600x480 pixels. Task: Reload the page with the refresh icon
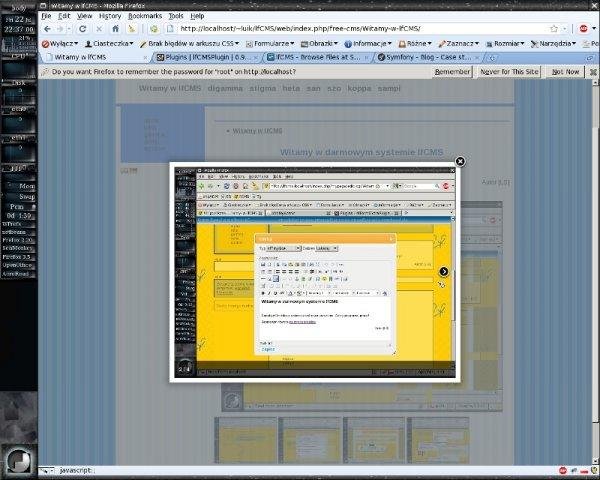point(82,29)
